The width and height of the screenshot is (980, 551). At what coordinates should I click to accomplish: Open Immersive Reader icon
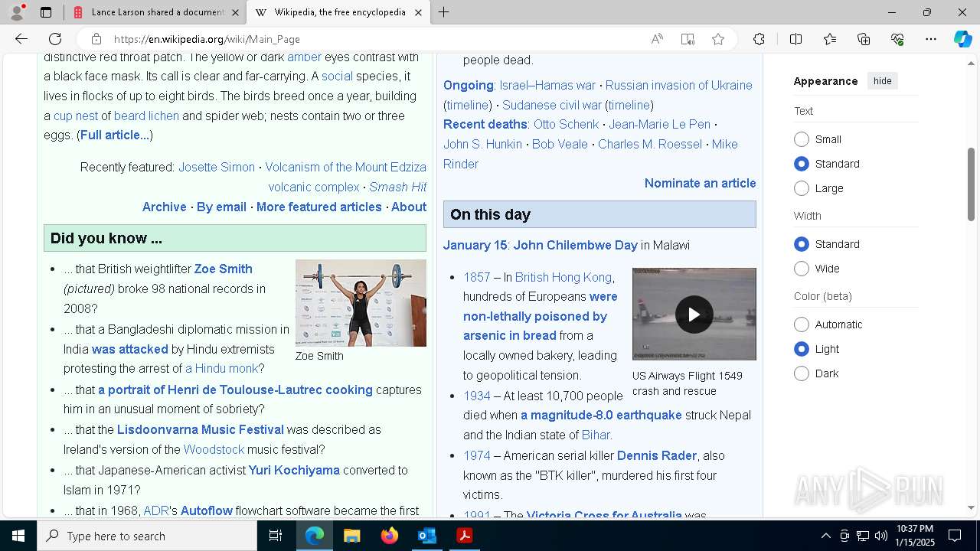(688, 39)
